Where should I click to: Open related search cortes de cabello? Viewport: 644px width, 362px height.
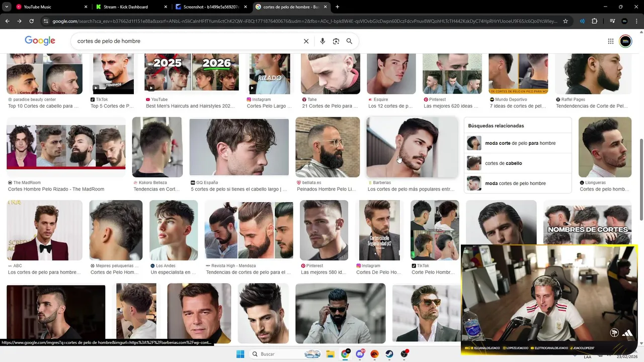coord(518,163)
